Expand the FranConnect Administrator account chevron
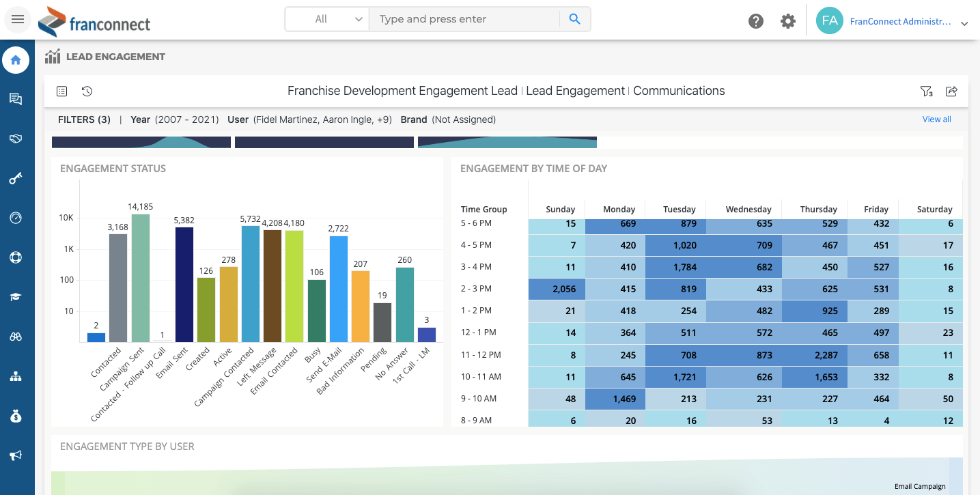This screenshot has height=495, width=980. (x=964, y=23)
